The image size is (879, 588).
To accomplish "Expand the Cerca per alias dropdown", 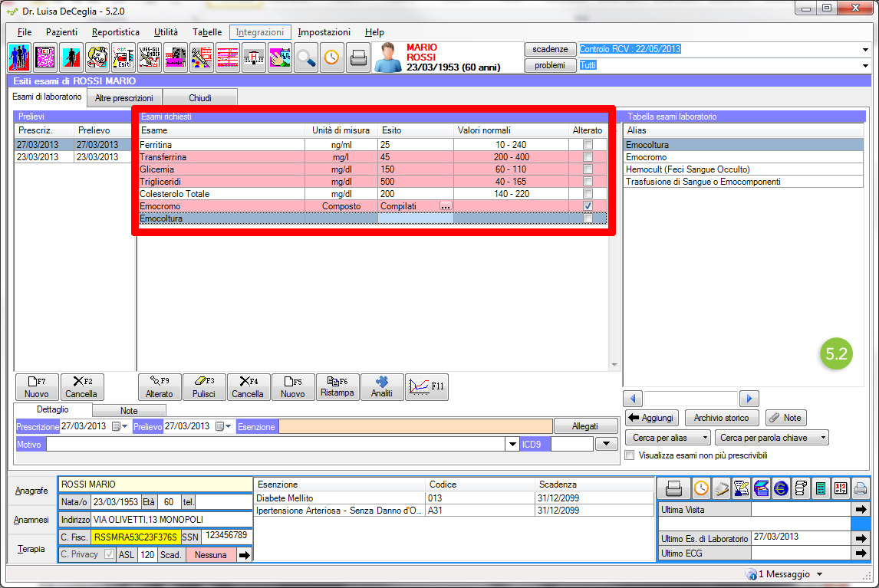I will (668, 438).
